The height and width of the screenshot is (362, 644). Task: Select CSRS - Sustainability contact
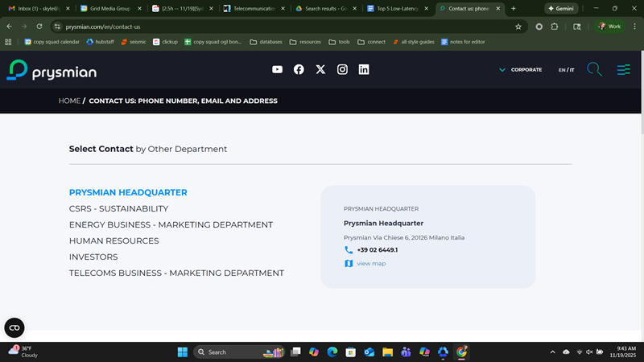click(118, 209)
